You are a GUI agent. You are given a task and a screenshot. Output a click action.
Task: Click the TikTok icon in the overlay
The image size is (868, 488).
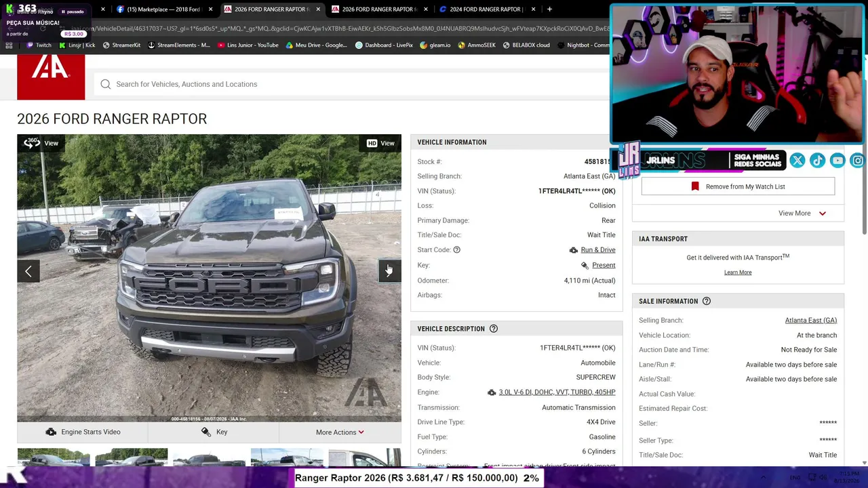(x=818, y=160)
